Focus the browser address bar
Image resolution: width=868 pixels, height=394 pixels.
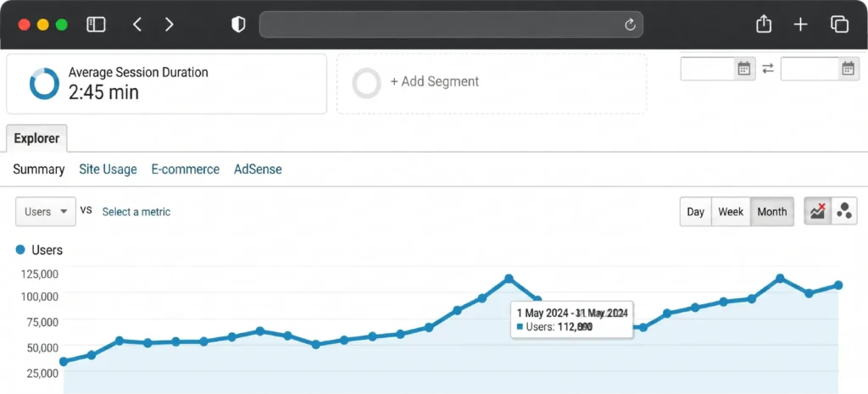coord(451,25)
